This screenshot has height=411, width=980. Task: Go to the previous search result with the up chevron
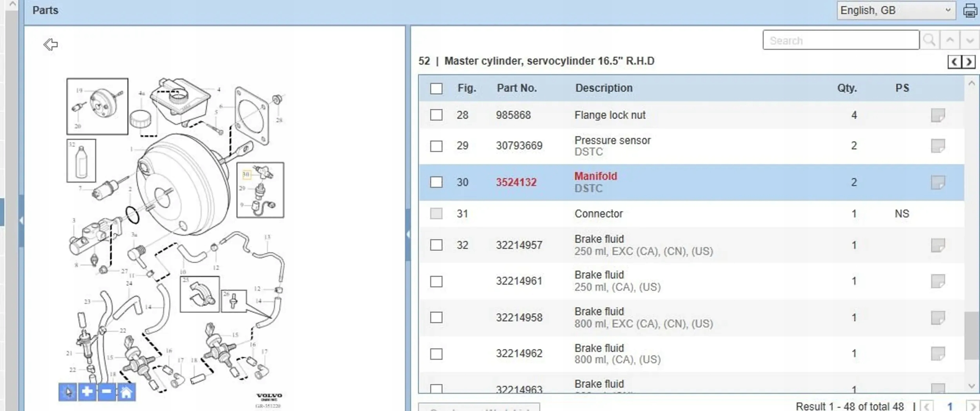[x=950, y=40]
